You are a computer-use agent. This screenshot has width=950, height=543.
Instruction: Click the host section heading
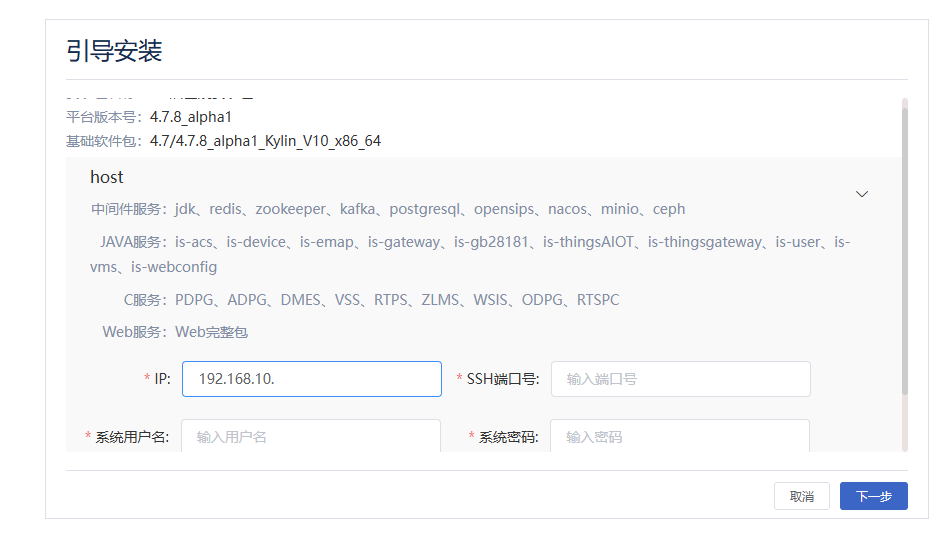point(107,177)
